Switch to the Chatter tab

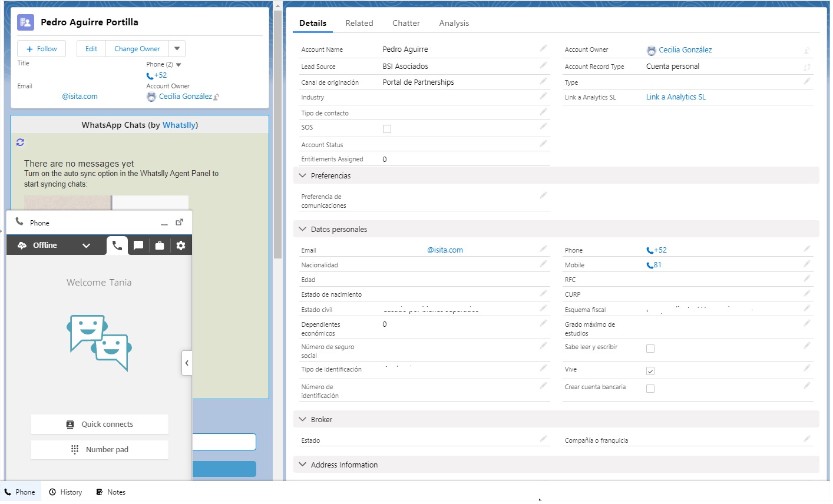tap(406, 23)
